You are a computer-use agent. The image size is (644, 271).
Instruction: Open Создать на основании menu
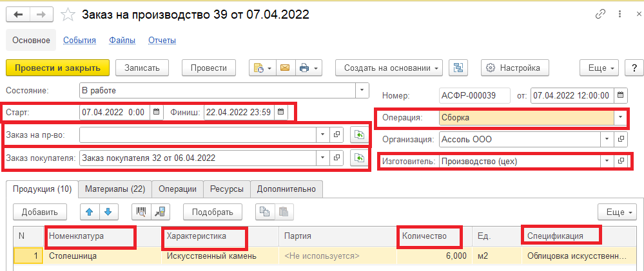point(389,68)
